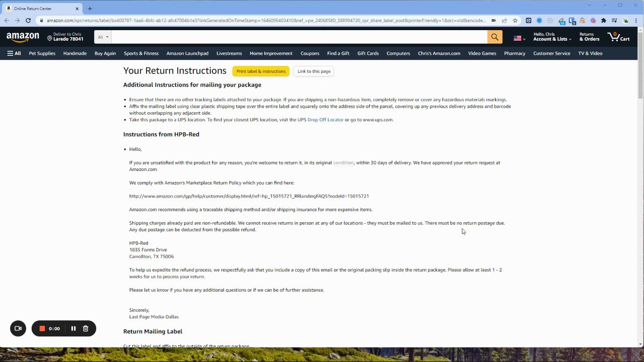Click the browser back arrow
The width and height of the screenshot is (644, 362).
(7, 21)
